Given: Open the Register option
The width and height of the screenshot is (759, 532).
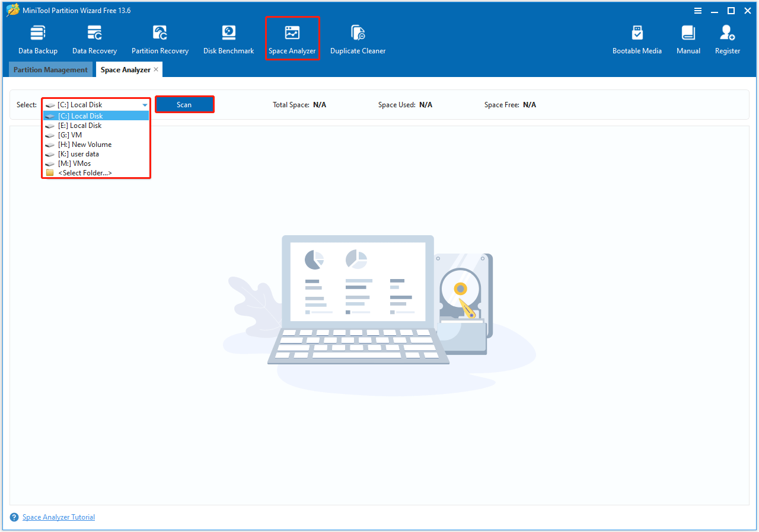Looking at the screenshot, I should (727, 39).
